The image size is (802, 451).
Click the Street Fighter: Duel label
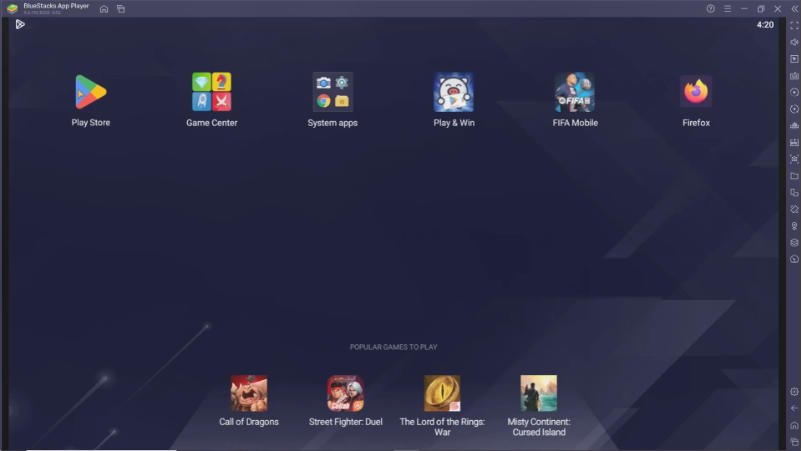(x=346, y=422)
